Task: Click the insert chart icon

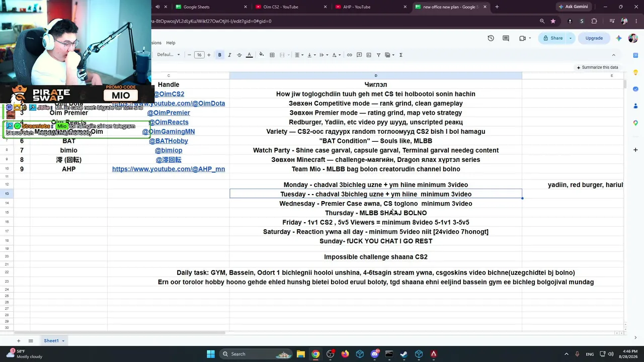Action: [369, 55]
